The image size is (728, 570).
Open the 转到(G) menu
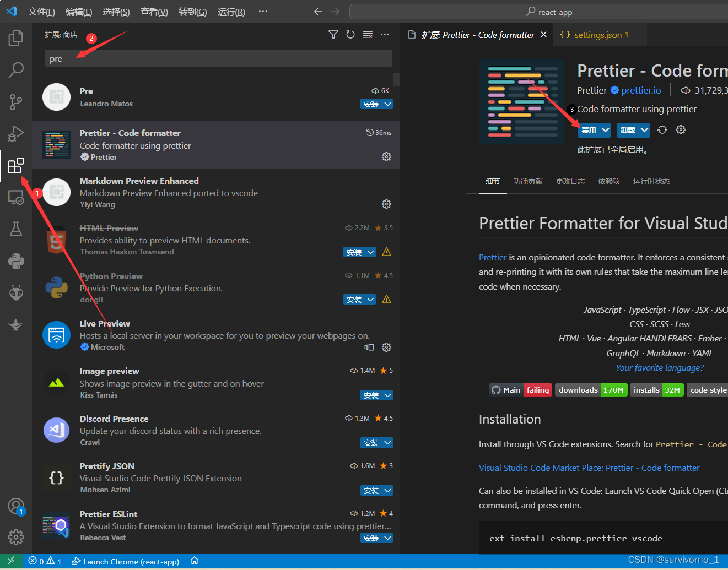point(193,12)
